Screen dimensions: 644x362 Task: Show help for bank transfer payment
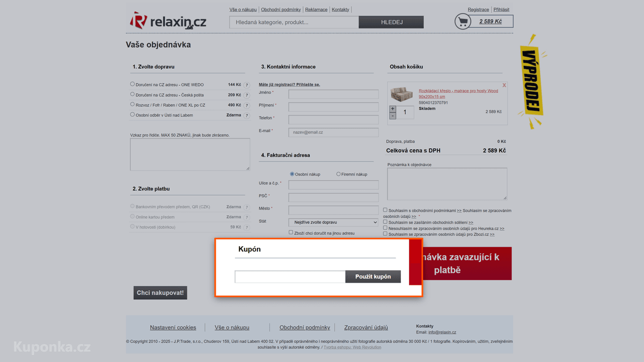[247, 207]
